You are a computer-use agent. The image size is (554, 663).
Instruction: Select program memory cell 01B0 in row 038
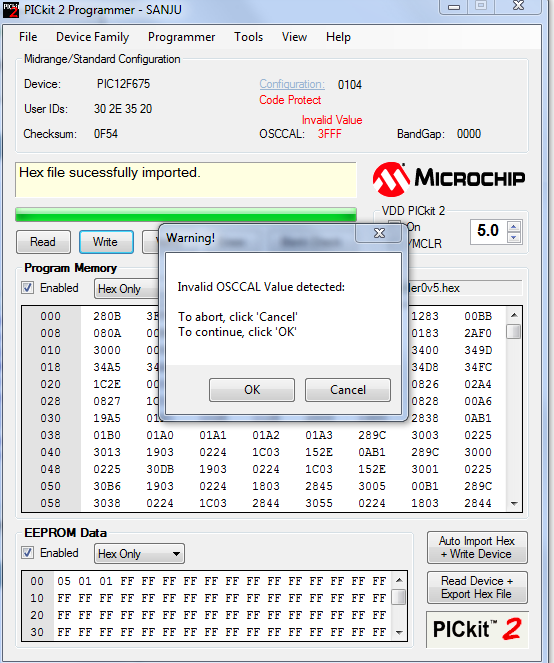(x=107, y=435)
